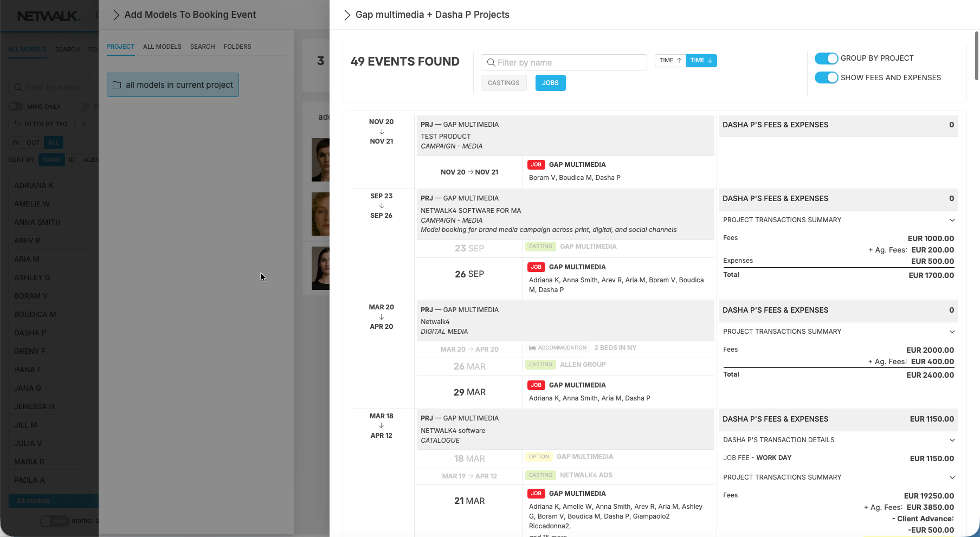The image size is (980, 537).
Task: Toggle the Mine Only switch
Action: pyautogui.click(x=16, y=107)
